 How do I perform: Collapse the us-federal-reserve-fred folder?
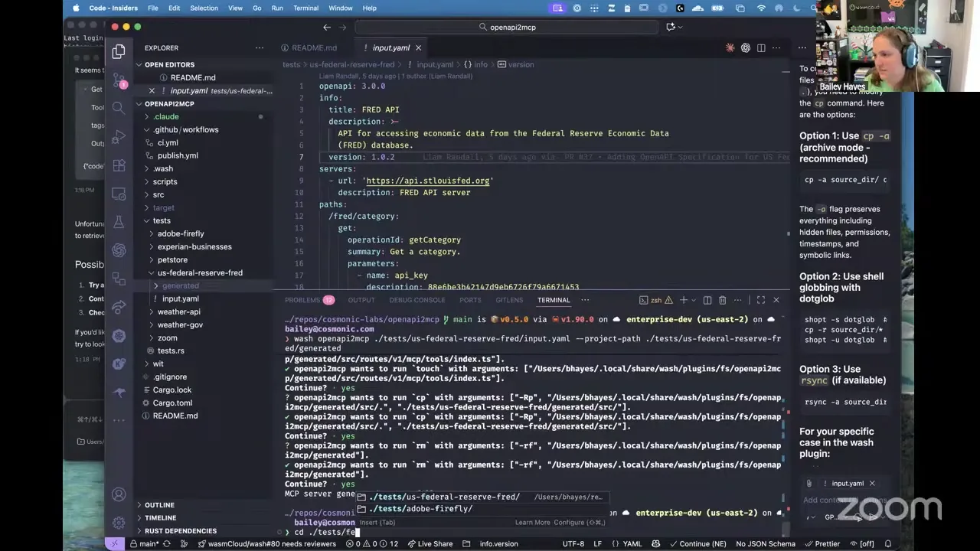coord(200,272)
